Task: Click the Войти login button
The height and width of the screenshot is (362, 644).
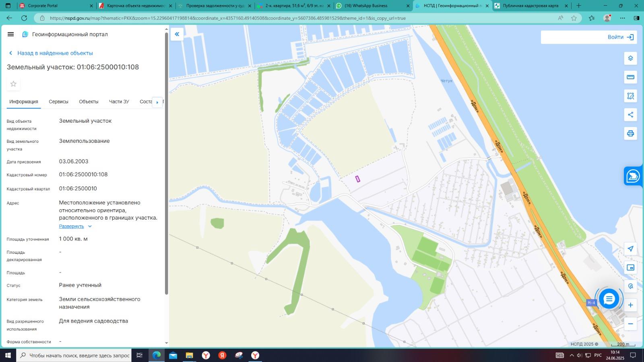Action: pos(620,37)
